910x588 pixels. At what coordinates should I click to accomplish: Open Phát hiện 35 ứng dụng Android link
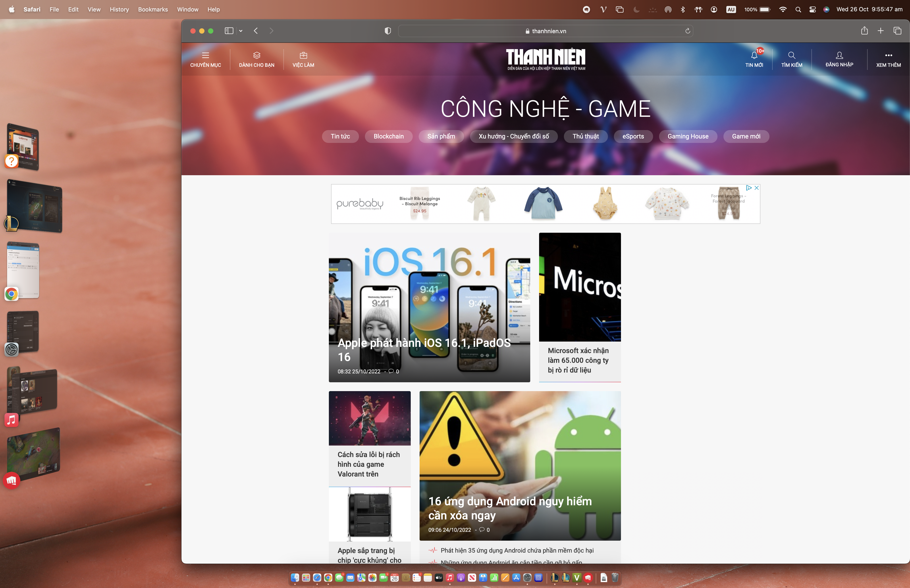(517, 550)
